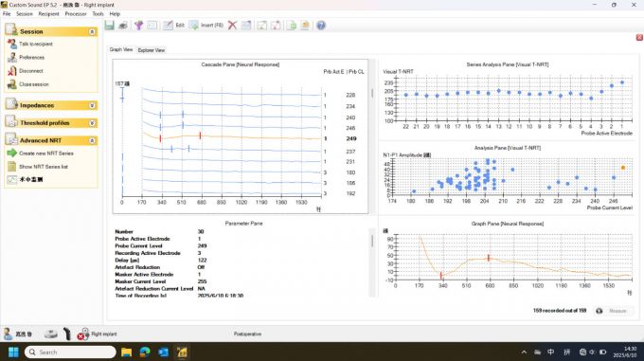Switch to the Explorer View tab
This screenshot has width=644, height=361.
coord(152,50)
